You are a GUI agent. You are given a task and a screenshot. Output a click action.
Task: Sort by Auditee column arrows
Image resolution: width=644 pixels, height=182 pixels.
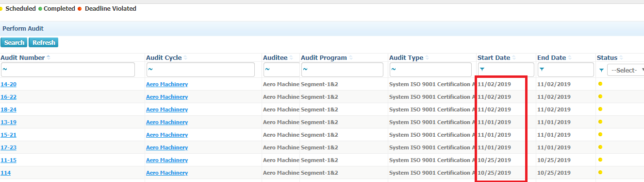coord(291,58)
